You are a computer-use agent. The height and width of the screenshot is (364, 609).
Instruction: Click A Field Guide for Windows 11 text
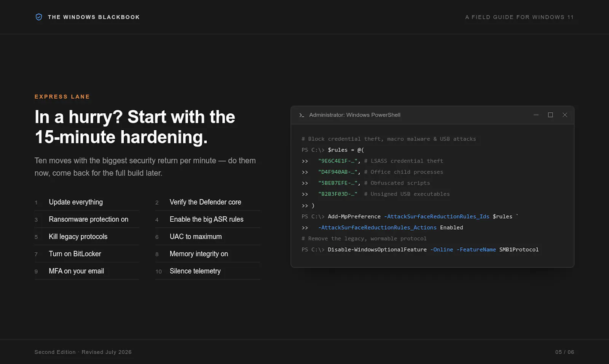(519, 17)
